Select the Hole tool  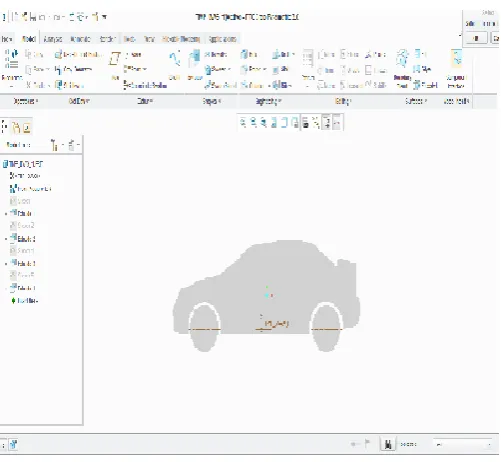pyautogui.click(x=249, y=54)
